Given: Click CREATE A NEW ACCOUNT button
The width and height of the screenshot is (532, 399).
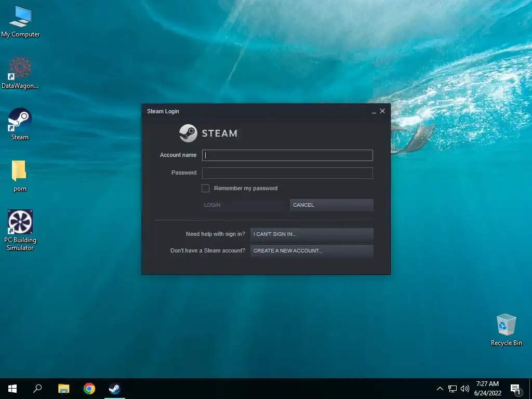Looking at the screenshot, I should pyautogui.click(x=312, y=251).
